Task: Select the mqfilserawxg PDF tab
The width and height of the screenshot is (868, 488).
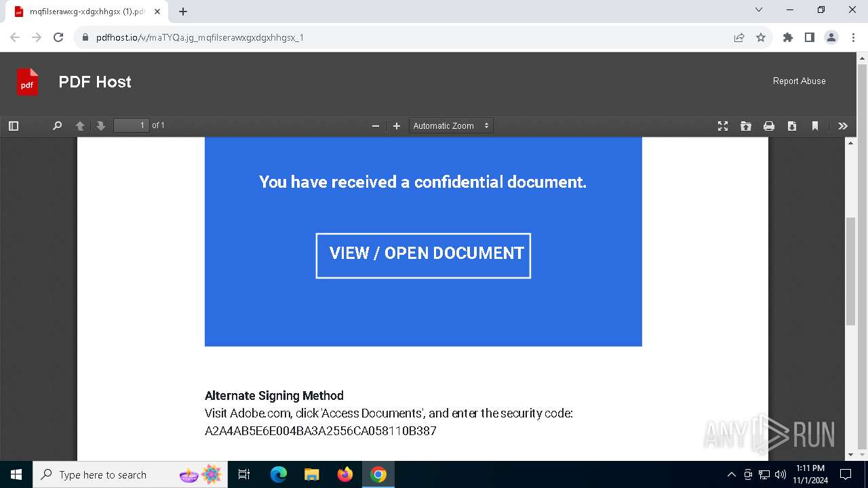Action: pyautogui.click(x=87, y=12)
